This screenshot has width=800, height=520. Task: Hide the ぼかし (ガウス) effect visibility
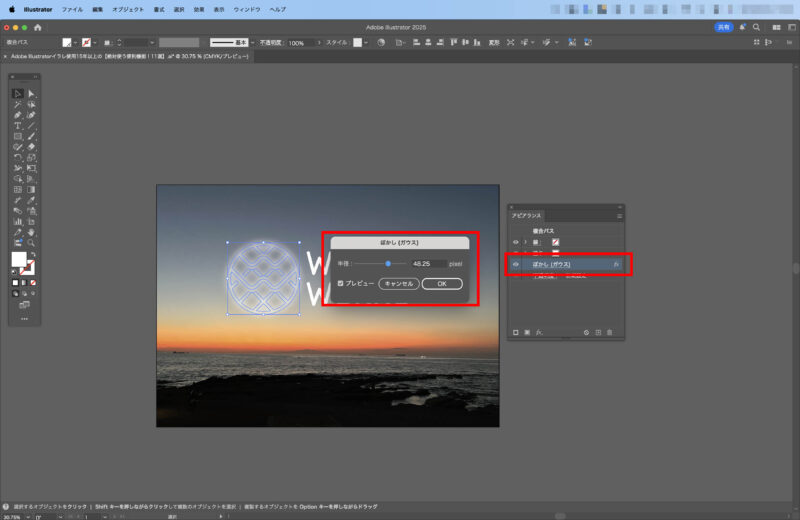[x=516, y=265]
